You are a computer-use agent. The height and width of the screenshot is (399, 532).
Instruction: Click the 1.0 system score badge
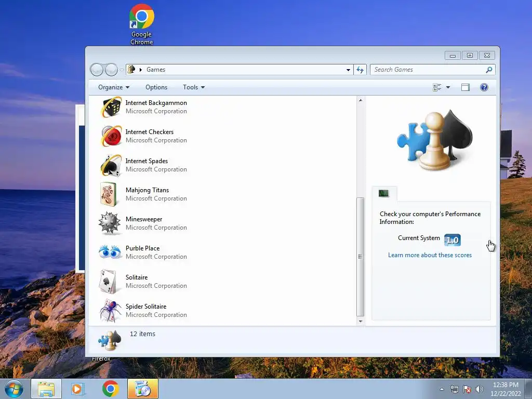click(x=453, y=240)
